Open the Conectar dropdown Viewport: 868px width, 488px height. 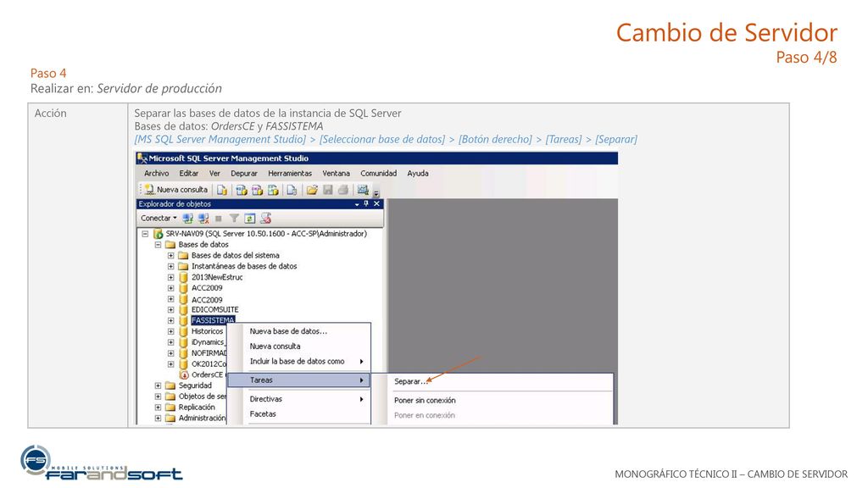coord(159,219)
